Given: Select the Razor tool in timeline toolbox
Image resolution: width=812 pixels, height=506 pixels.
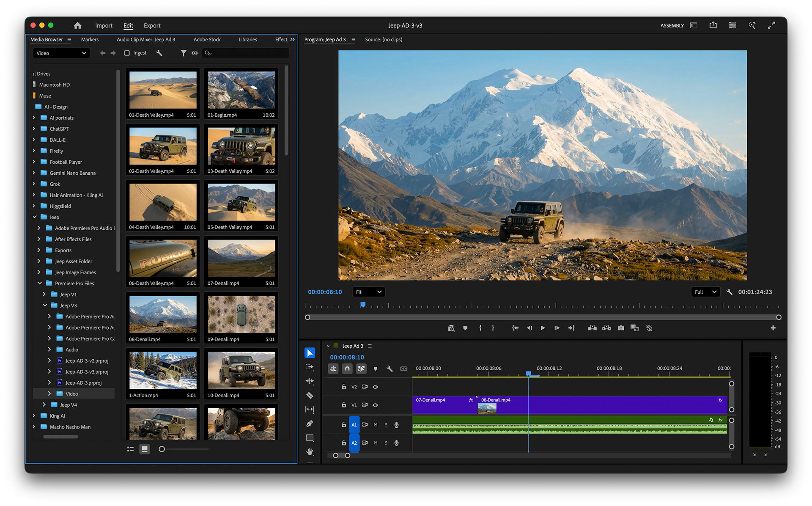Looking at the screenshot, I should coord(310,395).
